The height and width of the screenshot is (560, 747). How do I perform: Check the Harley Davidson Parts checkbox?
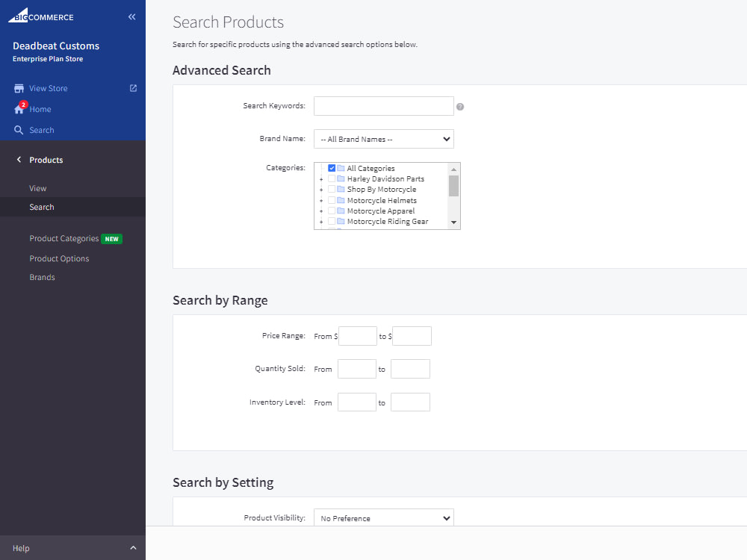(x=332, y=178)
